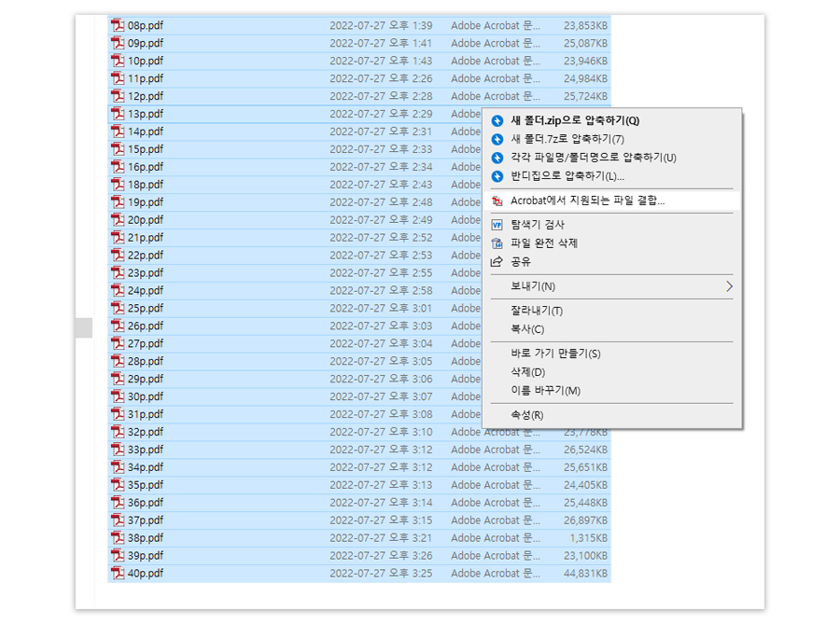Click the Bandizip icon beside 새 폴더.zip으로 압축하기
The width and height of the screenshot is (840, 624).
(x=497, y=121)
